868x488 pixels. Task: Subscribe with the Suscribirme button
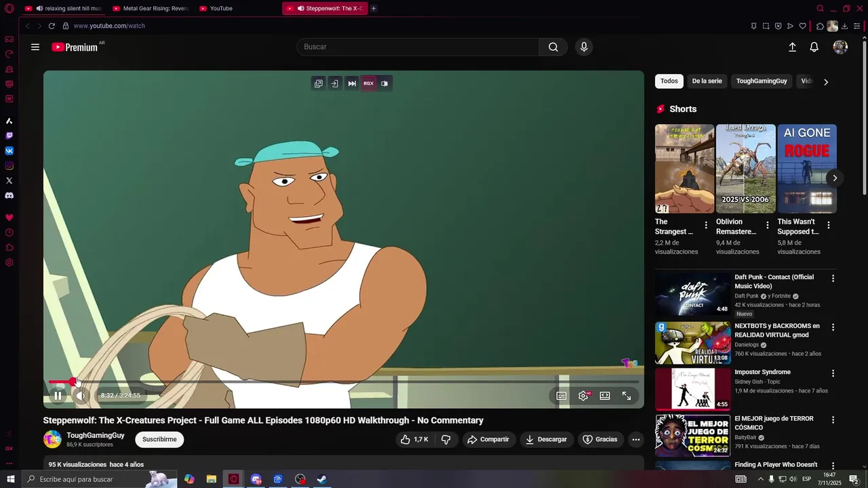point(159,439)
